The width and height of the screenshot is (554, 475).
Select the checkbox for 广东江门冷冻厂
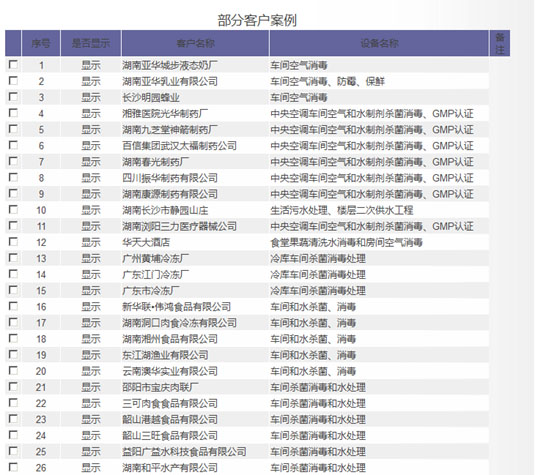pos(13,274)
